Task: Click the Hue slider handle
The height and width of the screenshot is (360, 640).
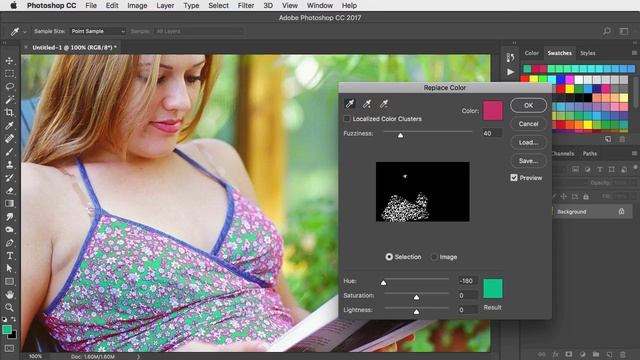Action: (383, 282)
